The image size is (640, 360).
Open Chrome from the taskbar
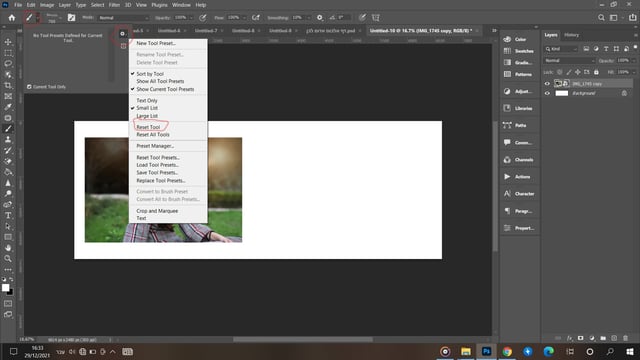coord(507,351)
